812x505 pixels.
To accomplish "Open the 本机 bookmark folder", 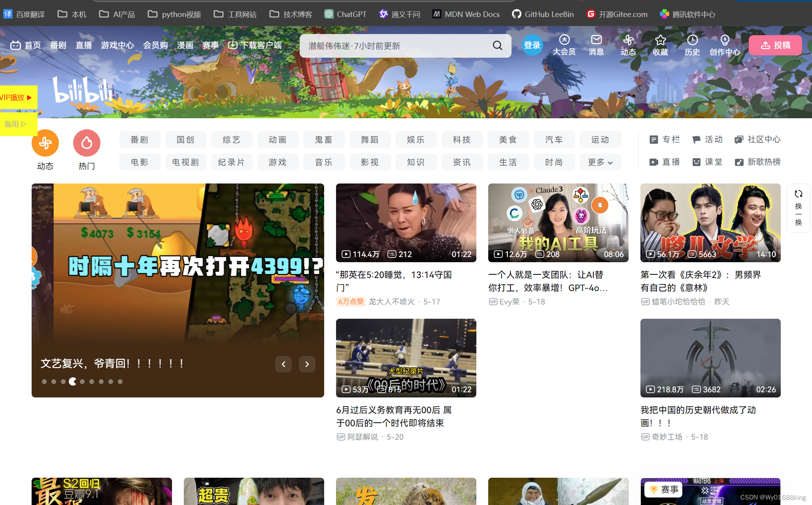I will tap(72, 14).
